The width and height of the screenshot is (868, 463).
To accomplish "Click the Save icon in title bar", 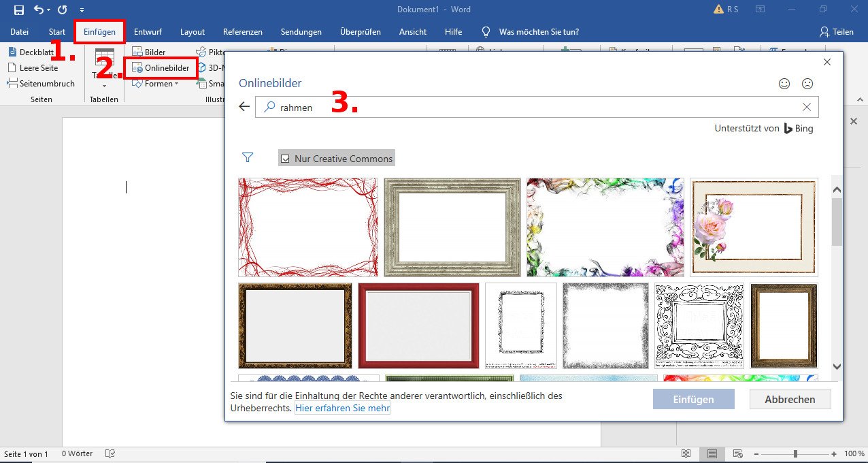I will (19, 10).
